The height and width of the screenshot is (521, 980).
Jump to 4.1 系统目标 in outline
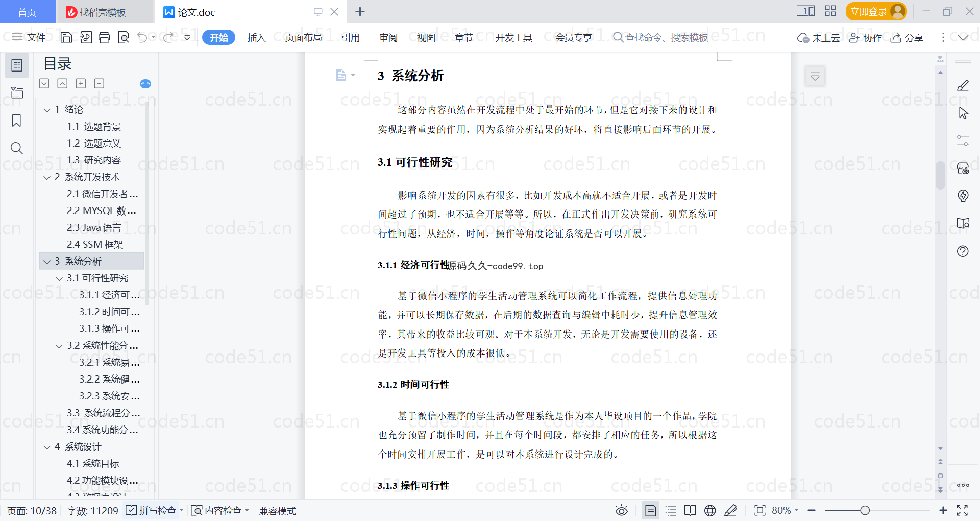tap(93, 464)
